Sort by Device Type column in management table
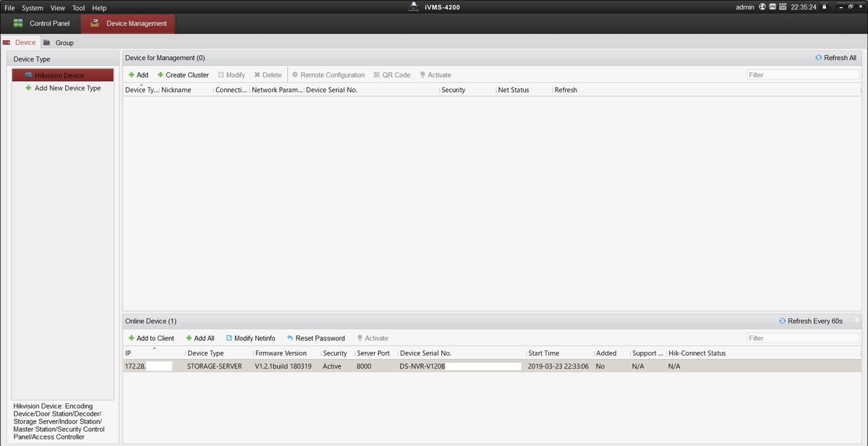Screen dimensions: 868x446 pyautogui.click(x=141, y=90)
